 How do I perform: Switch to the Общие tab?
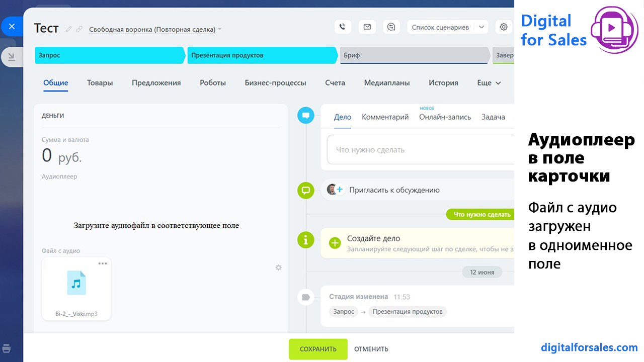(x=56, y=83)
